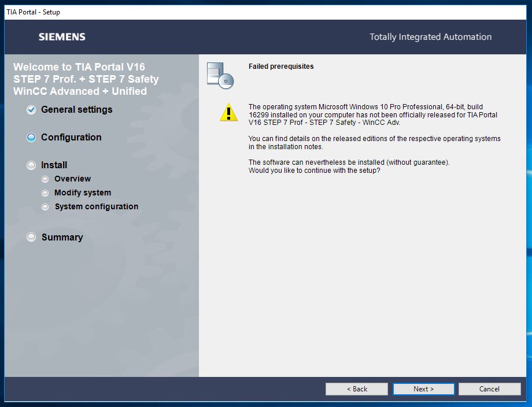Click the small bullet beside System configuration

click(x=45, y=207)
